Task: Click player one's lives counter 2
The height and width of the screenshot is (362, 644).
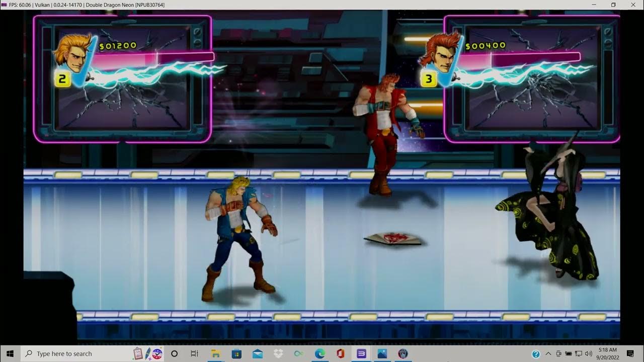Action: tap(62, 79)
